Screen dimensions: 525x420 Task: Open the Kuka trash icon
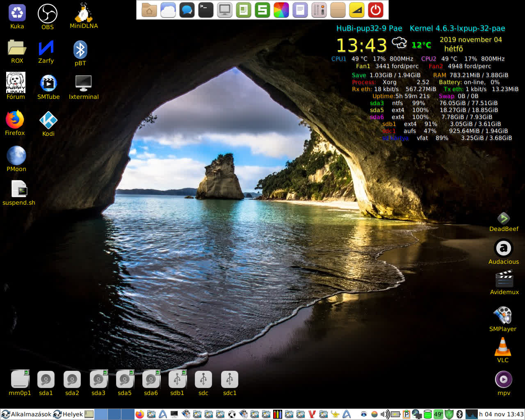pos(17,13)
